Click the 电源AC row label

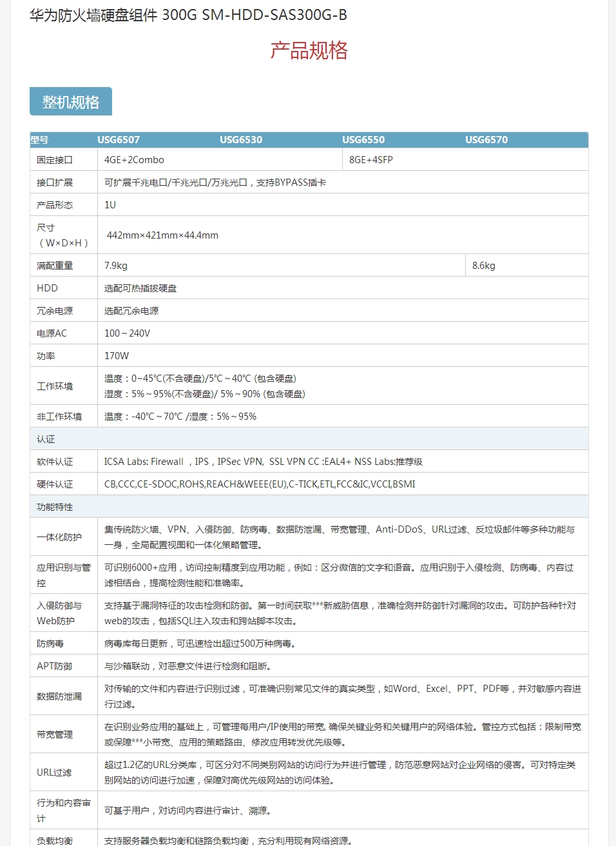[x=52, y=333]
